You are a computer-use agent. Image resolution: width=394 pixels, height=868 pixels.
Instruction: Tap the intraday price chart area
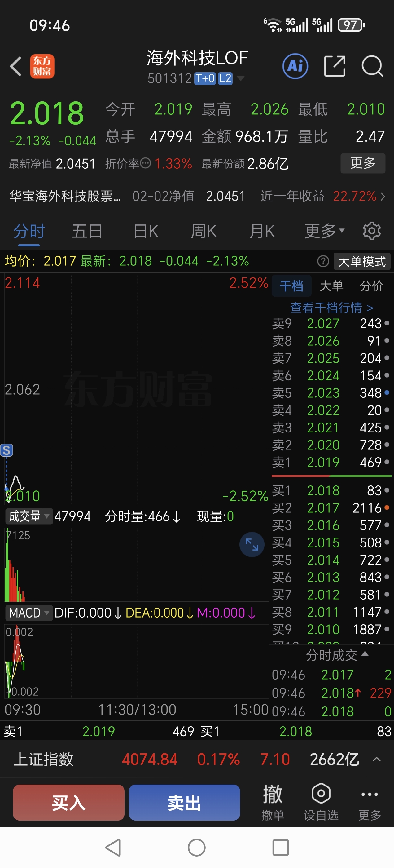[136, 388]
